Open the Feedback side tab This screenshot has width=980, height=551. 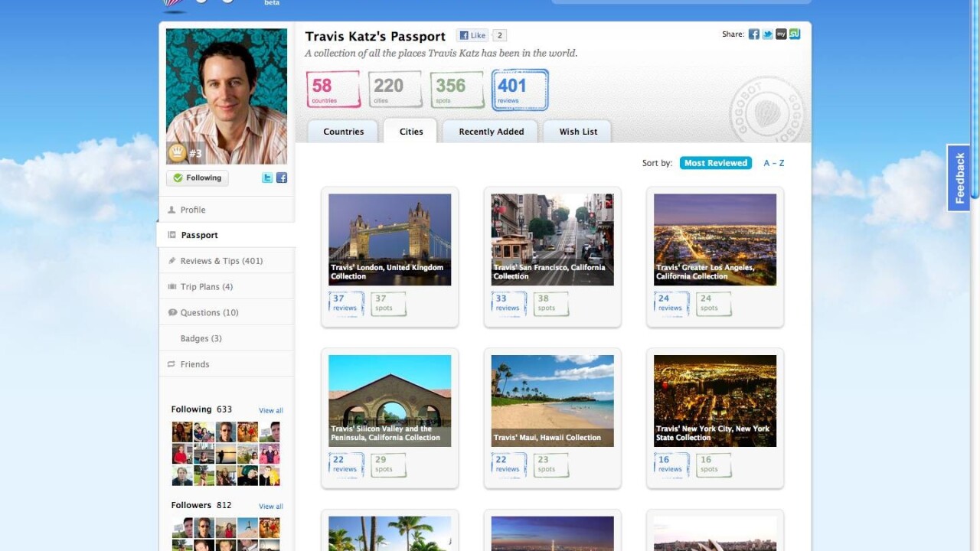(959, 178)
